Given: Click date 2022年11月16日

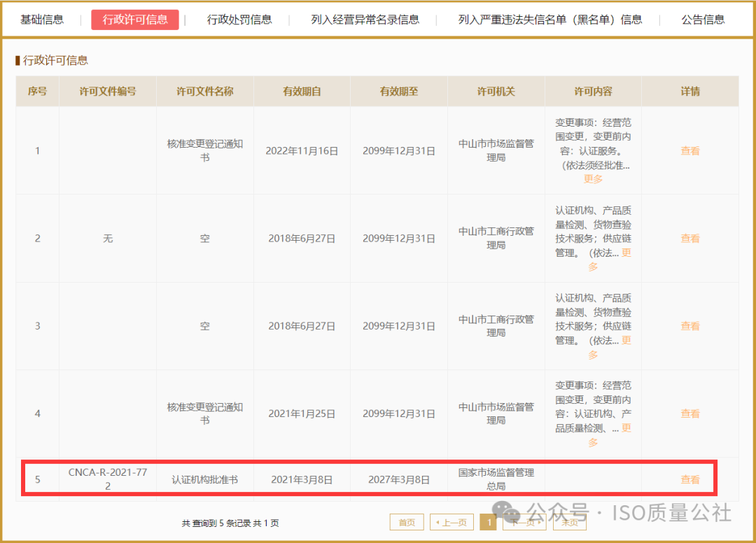Looking at the screenshot, I should [302, 151].
